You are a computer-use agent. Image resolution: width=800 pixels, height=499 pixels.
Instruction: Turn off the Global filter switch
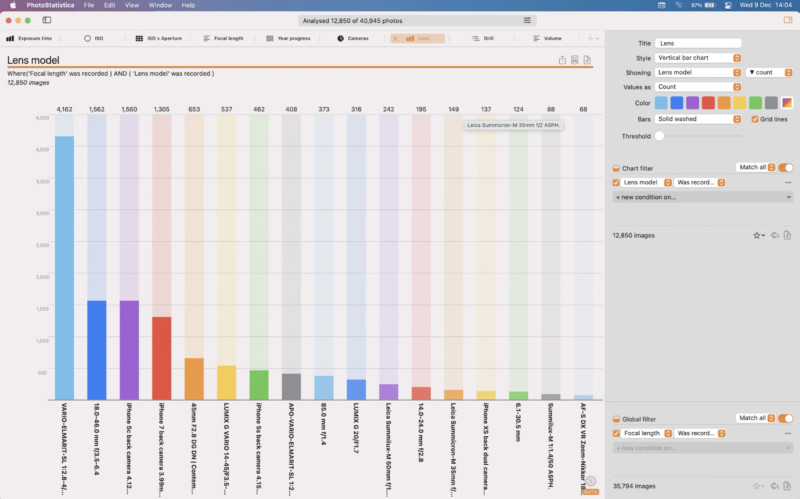click(x=786, y=418)
